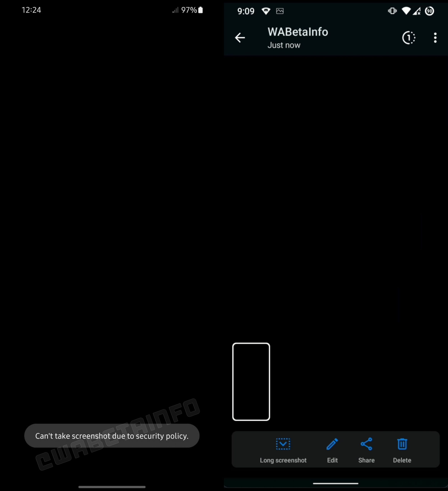448x491 pixels.
Task: Tap the back arrow in WABetaInfo chat
Action: pos(241,37)
